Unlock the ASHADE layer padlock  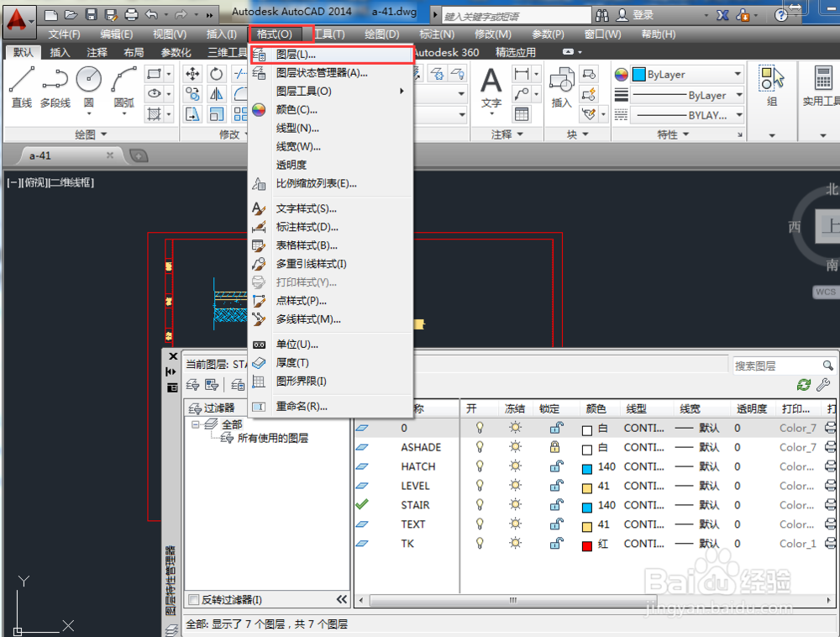point(557,447)
